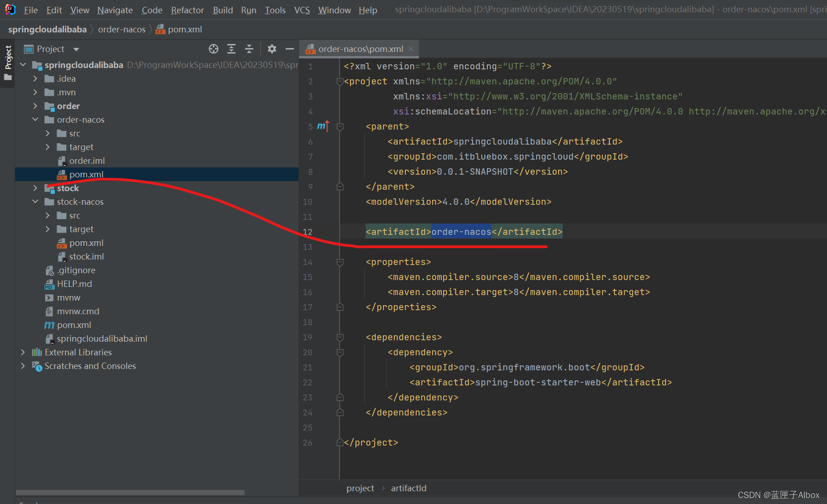Open the View menu
Viewport: 827px width, 504px height.
[x=80, y=10]
